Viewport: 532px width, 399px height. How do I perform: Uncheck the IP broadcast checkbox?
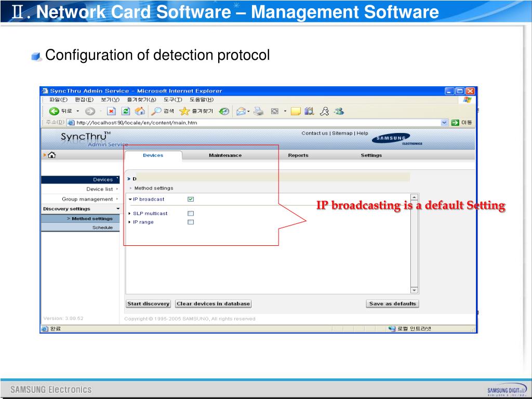[x=191, y=199]
